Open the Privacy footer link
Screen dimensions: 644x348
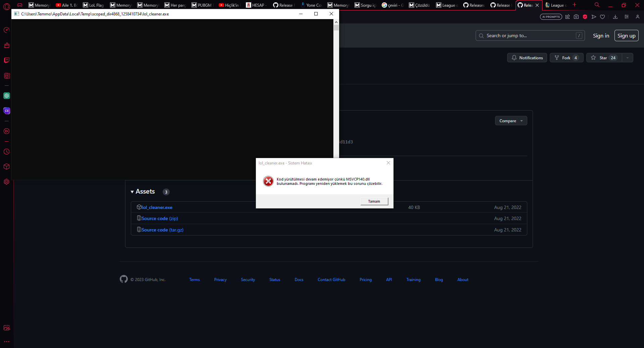[220, 280]
